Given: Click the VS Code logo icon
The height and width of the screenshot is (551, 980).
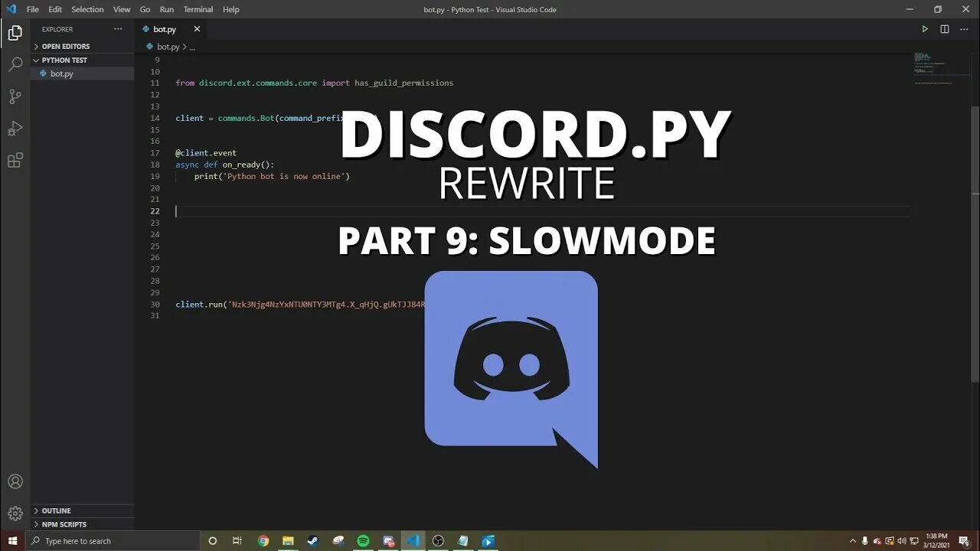Looking at the screenshot, I should click(11, 9).
